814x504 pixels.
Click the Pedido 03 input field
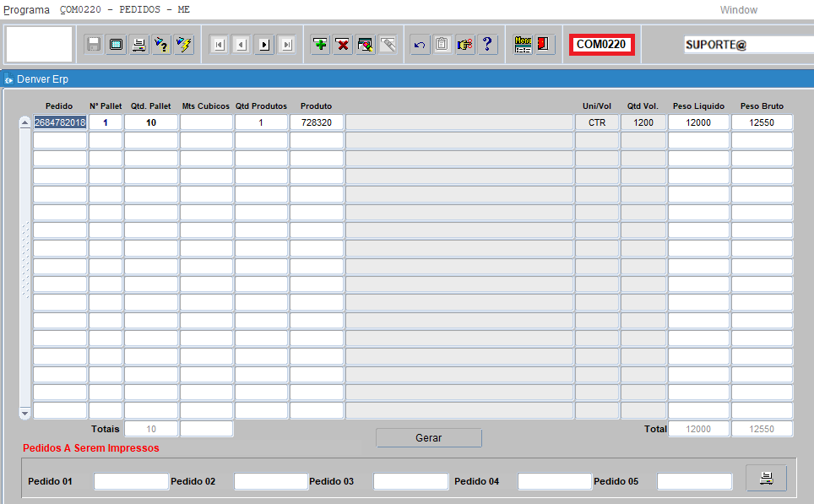[410, 481]
